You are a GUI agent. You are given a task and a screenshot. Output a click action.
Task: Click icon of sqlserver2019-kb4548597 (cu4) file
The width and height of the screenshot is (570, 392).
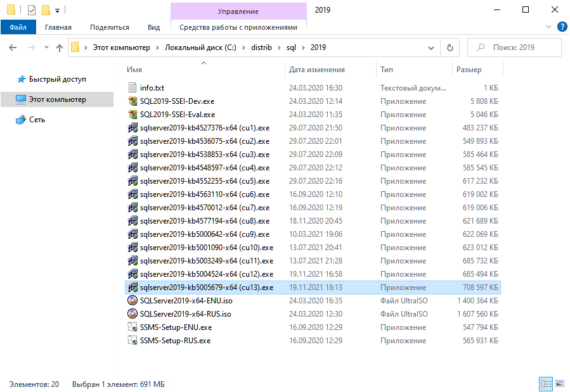point(133,167)
